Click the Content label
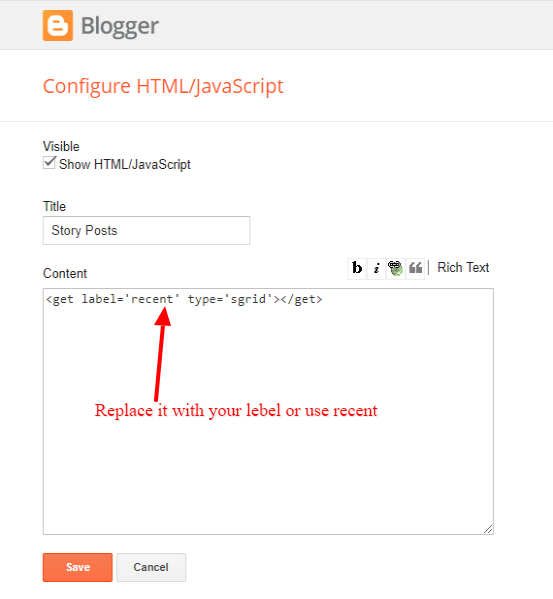The width and height of the screenshot is (553, 599). tap(65, 274)
